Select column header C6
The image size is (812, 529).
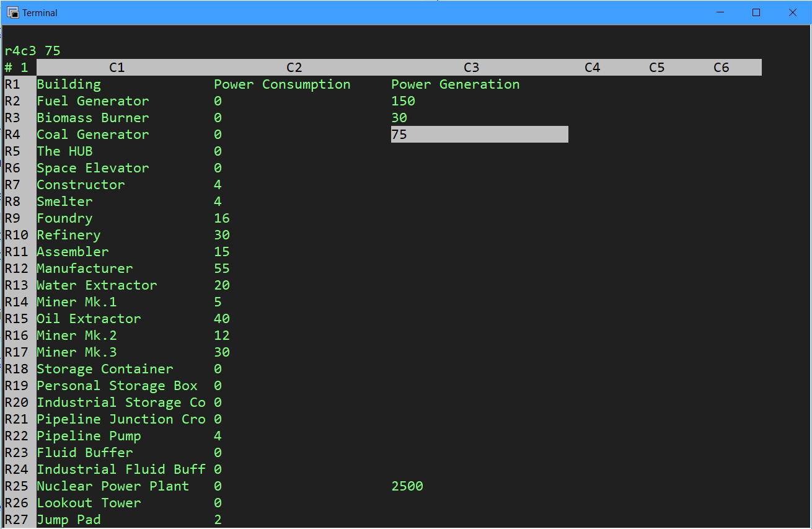click(x=722, y=68)
